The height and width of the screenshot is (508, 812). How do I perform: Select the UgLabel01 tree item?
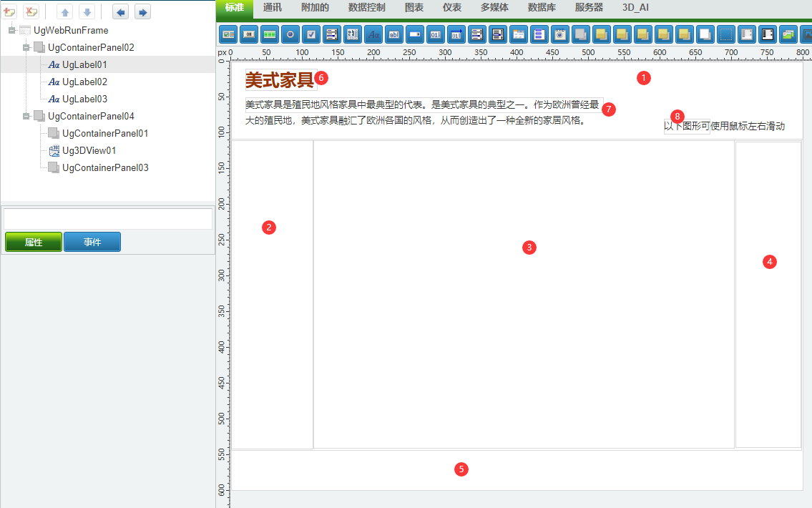click(84, 64)
